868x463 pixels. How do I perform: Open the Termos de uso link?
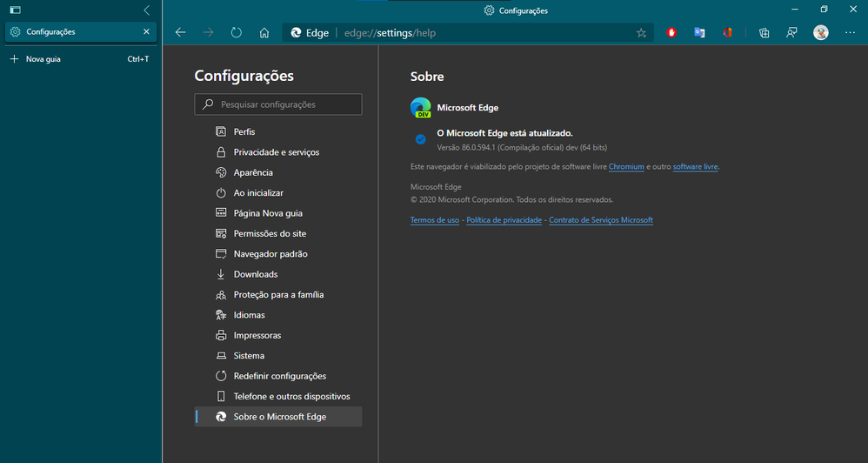[x=435, y=220]
